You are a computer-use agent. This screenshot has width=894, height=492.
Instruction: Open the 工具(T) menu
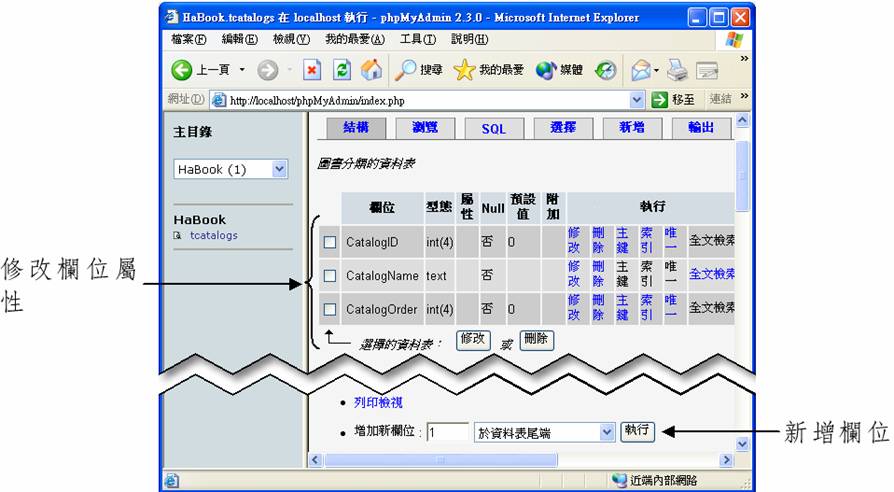418,39
